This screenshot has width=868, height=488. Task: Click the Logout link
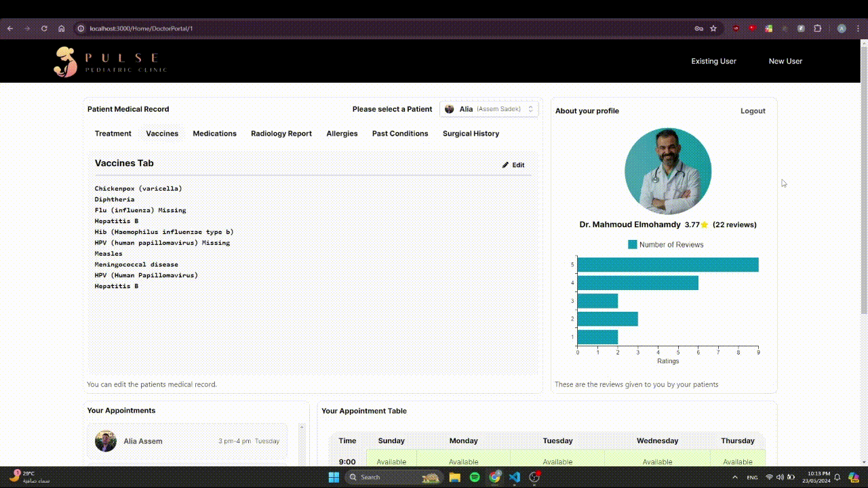click(x=753, y=110)
